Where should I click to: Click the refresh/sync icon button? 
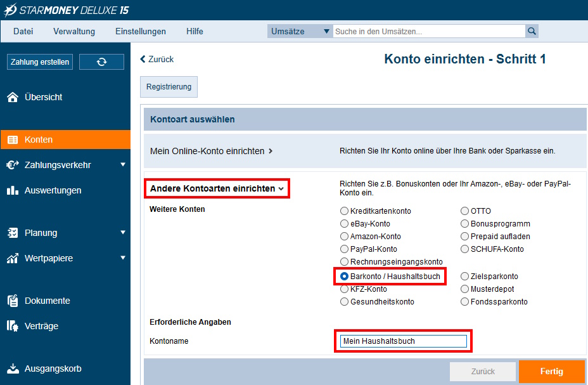[101, 62]
